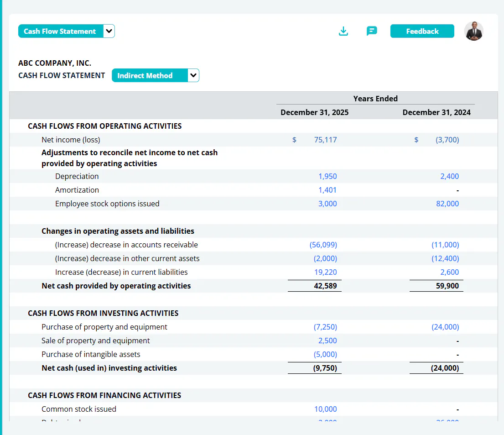Select 2025 net income value 75,117

pyautogui.click(x=325, y=140)
